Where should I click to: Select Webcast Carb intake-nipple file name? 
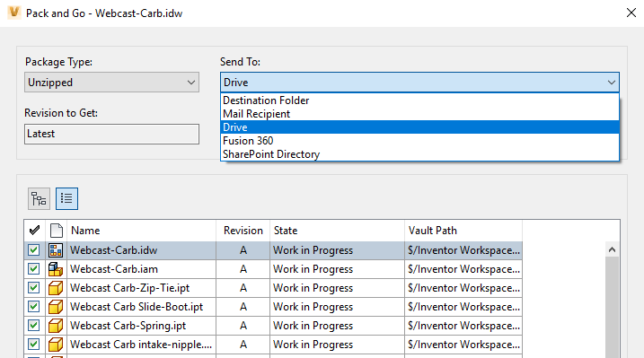click(x=141, y=345)
